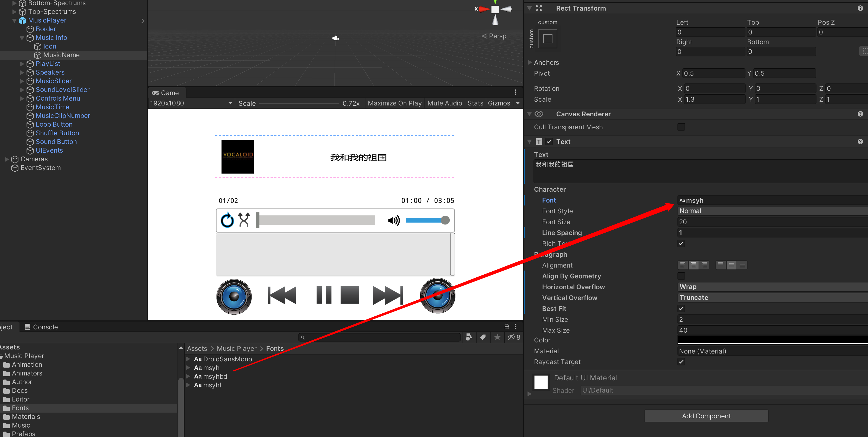The height and width of the screenshot is (437, 868).
Task: Click the Maximize On Play button
Action: [395, 104]
